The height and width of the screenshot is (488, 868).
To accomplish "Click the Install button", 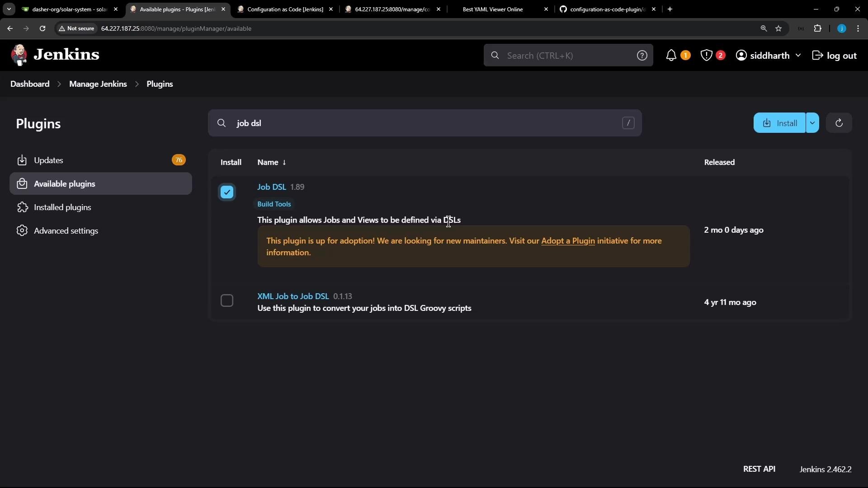I will coord(780,123).
